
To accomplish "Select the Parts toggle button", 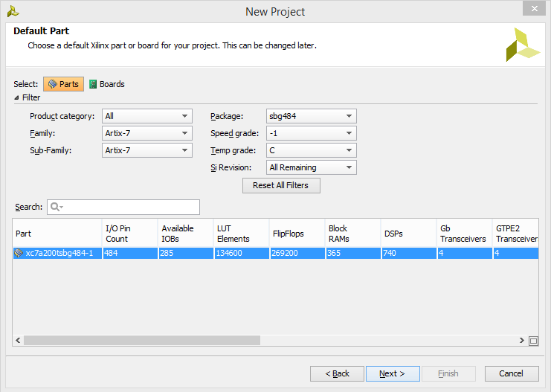I will [x=64, y=84].
